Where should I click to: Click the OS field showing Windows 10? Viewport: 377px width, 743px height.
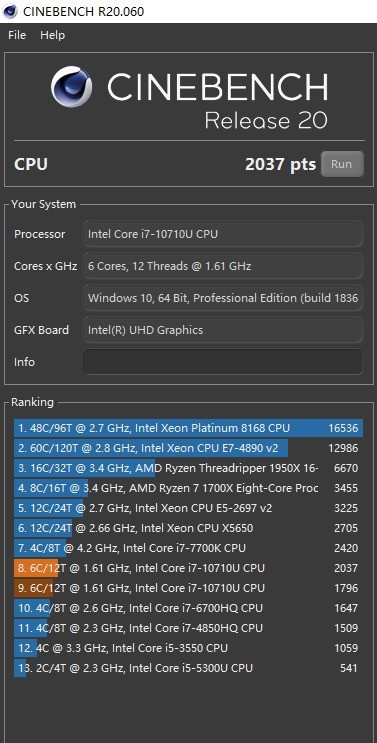point(223,298)
